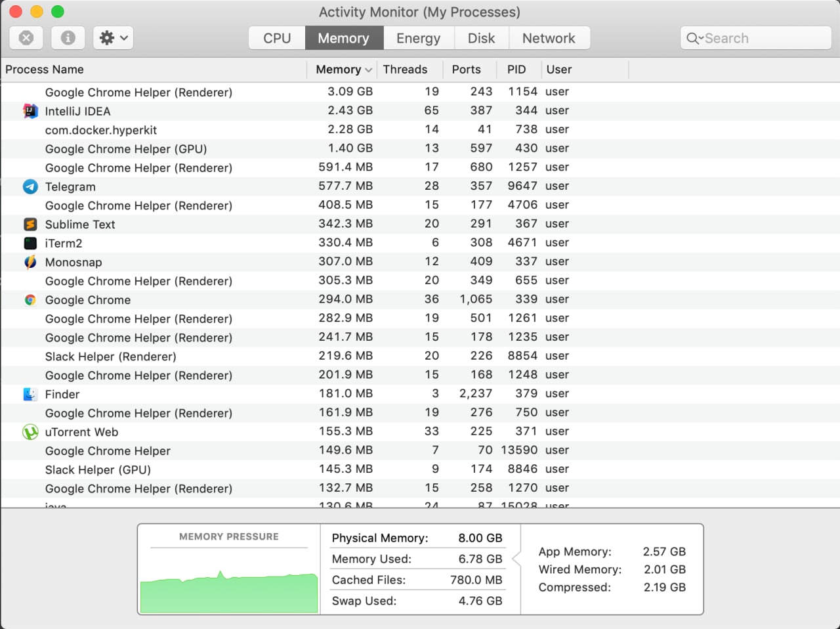Click the Swap Used 4.76 GB value
Image resolution: width=840 pixels, height=629 pixels.
(x=481, y=601)
